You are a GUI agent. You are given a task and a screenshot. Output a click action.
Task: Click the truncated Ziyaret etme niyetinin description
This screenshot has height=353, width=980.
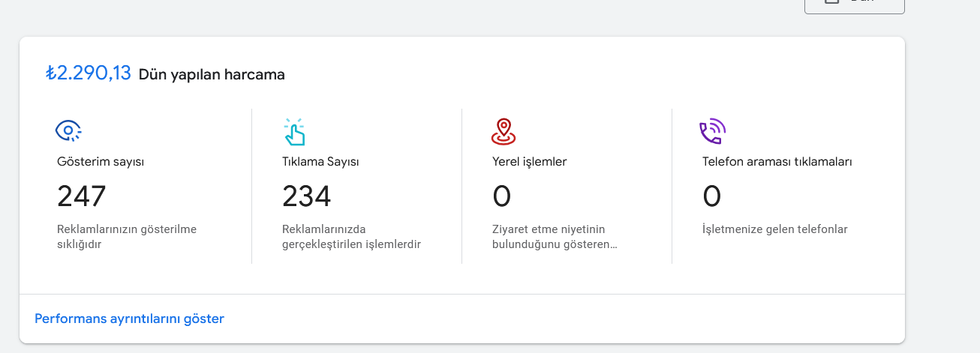(x=555, y=237)
